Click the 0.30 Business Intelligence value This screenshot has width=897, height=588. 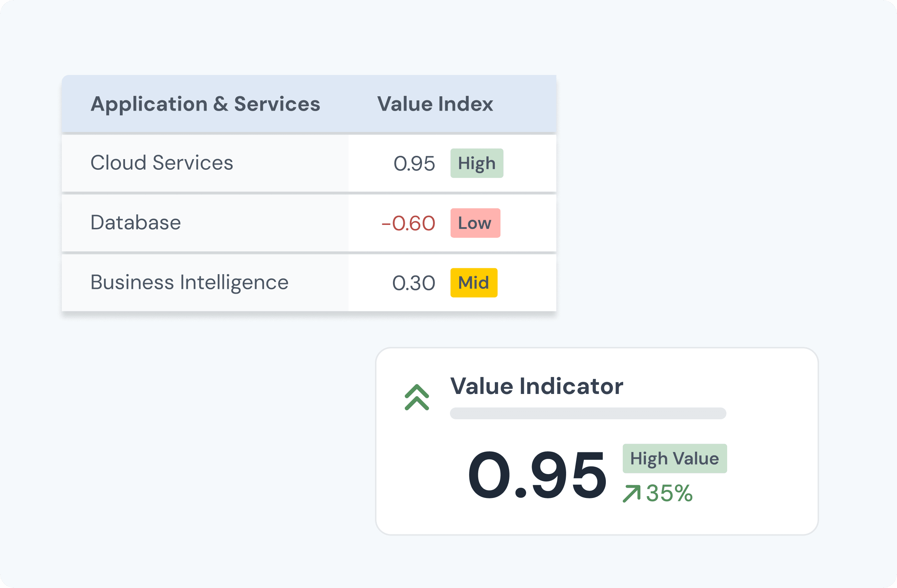pyautogui.click(x=414, y=283)
